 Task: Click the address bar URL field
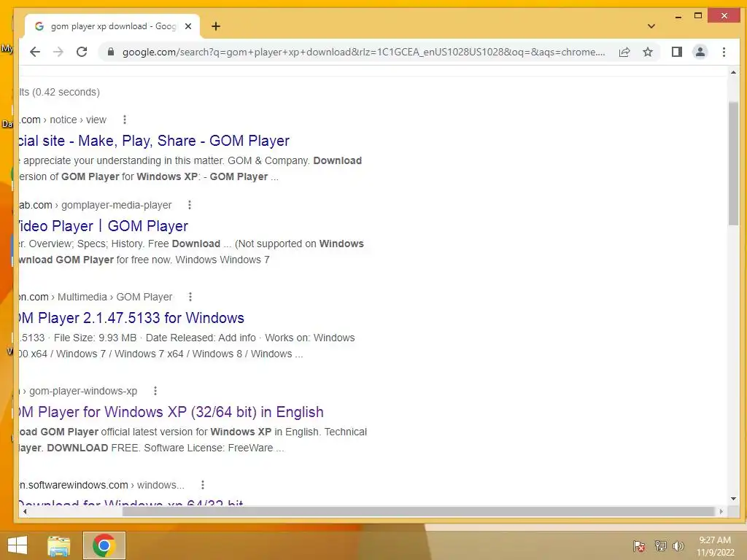click(363, 52)
